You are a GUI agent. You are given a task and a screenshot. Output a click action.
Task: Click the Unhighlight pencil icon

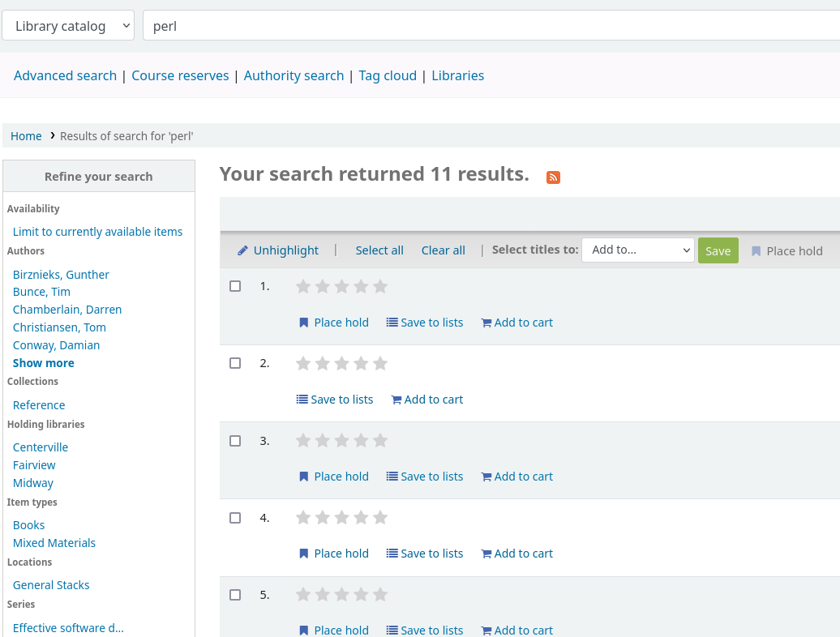243,251
